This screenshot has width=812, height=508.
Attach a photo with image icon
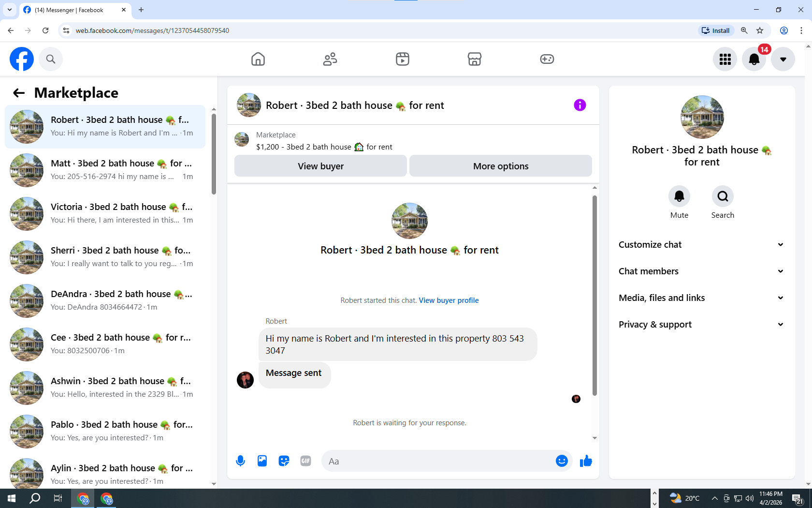pos(262,461)
